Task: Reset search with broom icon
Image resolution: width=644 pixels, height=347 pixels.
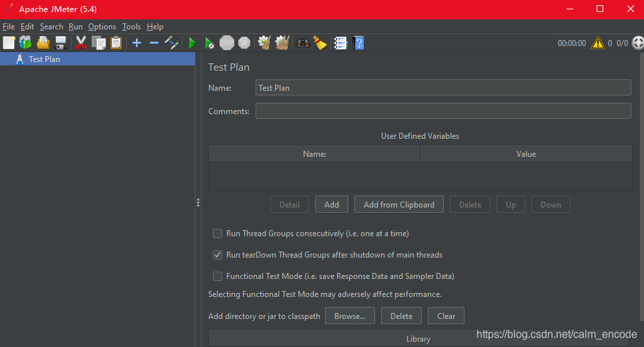Action: pyautogui.click(x=320, y=43)
